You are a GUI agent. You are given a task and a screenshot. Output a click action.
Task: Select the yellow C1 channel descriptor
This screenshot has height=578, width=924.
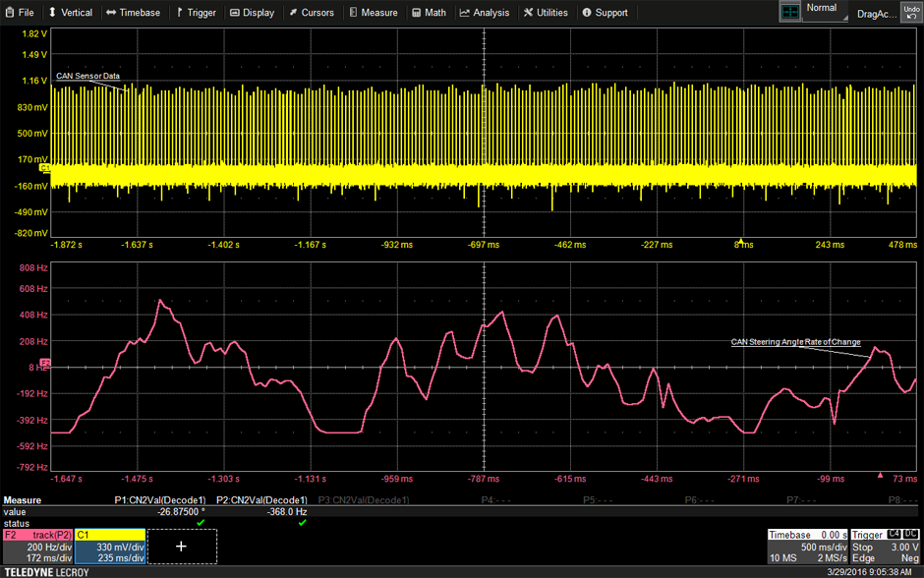[109, 547]
